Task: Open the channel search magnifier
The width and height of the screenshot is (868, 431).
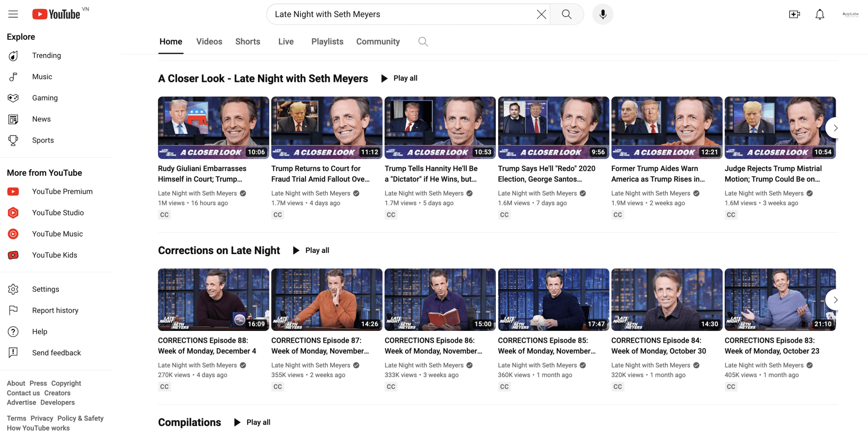Action: [423, 42]
